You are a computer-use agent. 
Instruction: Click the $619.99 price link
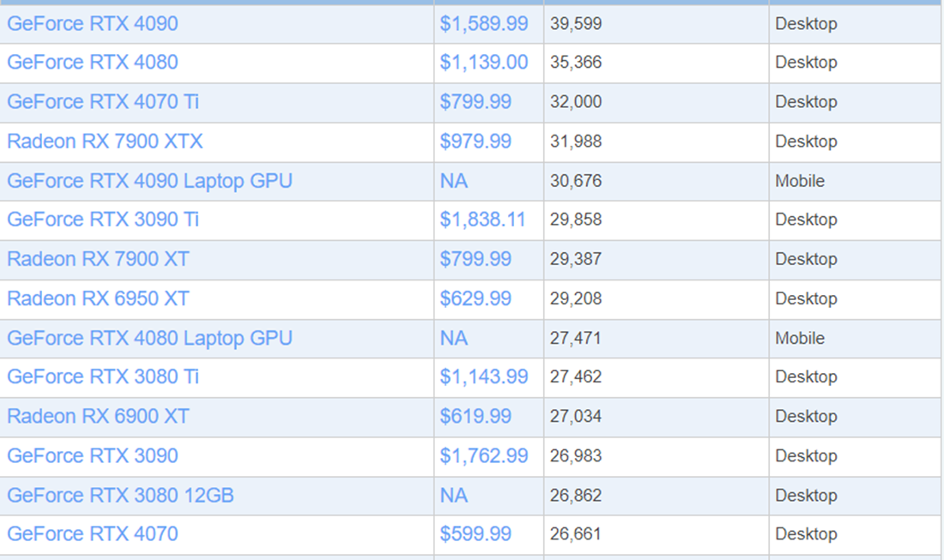tap(475, 416)
